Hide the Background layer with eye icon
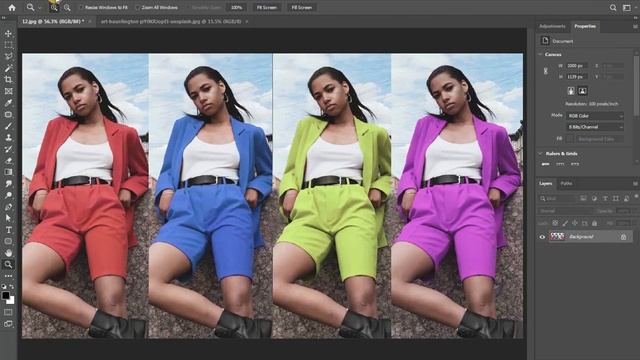 542,237
